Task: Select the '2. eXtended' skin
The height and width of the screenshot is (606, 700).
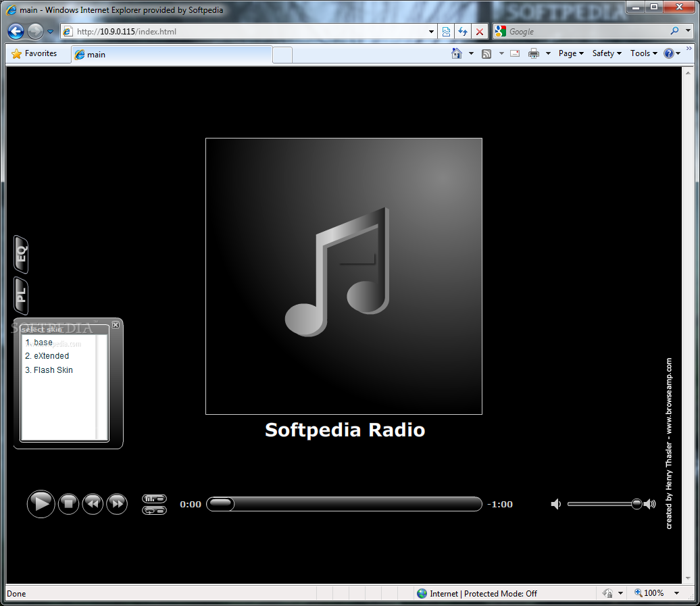Action: point(47,355)
